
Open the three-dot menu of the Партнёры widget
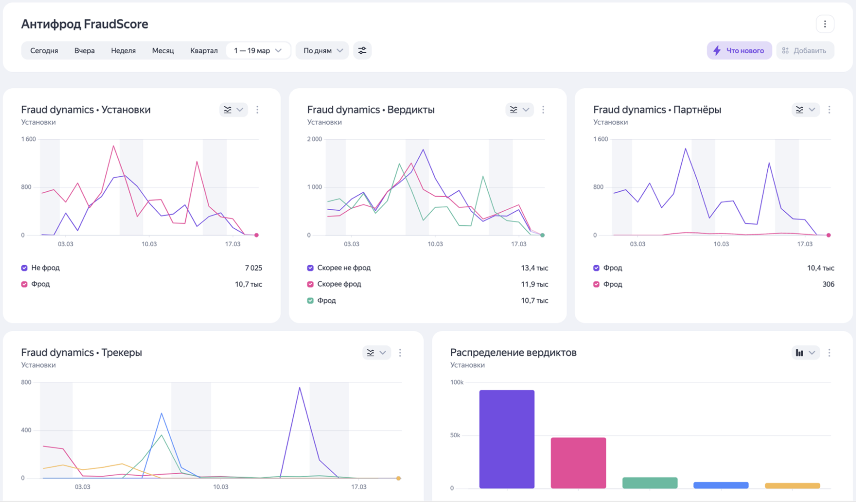click(x=829, y=110)
